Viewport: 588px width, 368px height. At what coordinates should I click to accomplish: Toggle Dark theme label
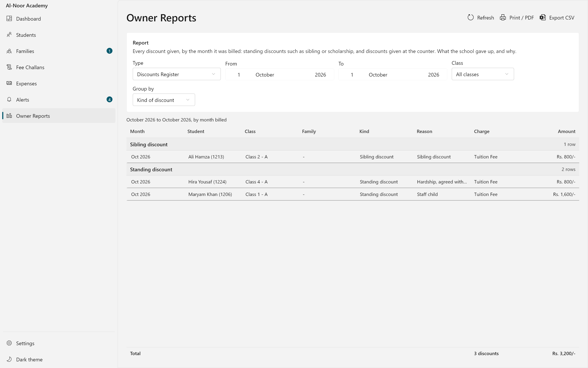(x=29, y=360)
